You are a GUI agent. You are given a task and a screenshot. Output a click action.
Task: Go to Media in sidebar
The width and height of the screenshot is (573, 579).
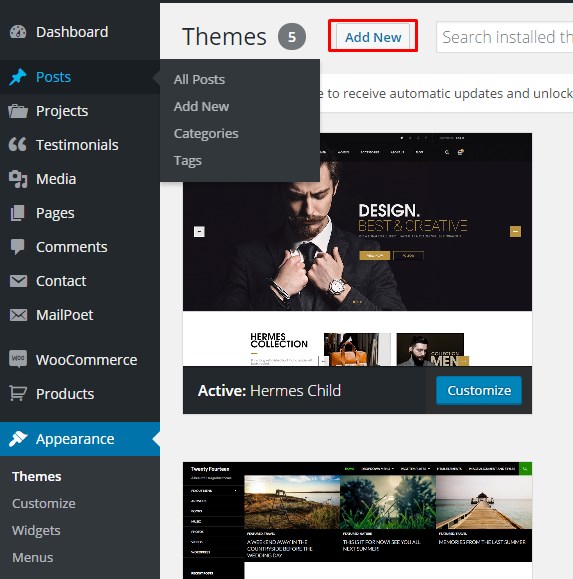80,179
